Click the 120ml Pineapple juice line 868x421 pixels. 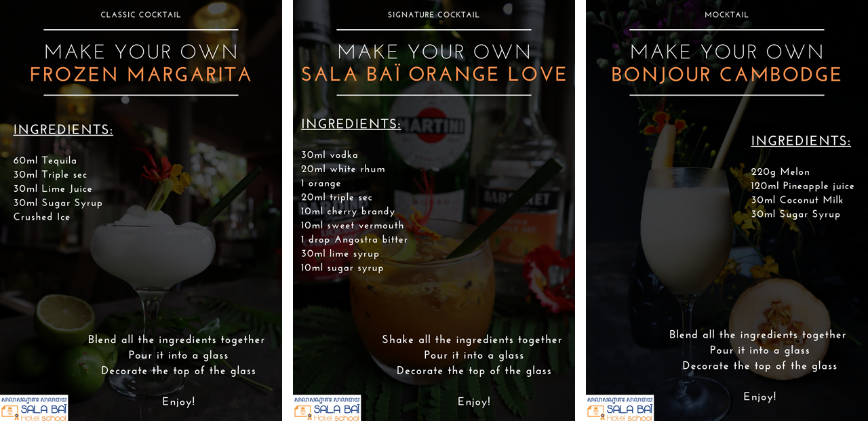coord(803,186)
